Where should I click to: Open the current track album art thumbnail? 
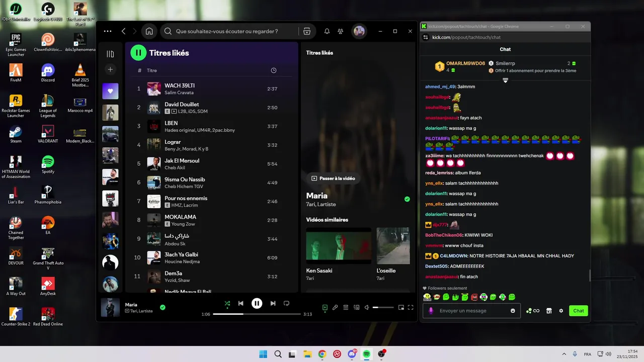tap(110, 308)
